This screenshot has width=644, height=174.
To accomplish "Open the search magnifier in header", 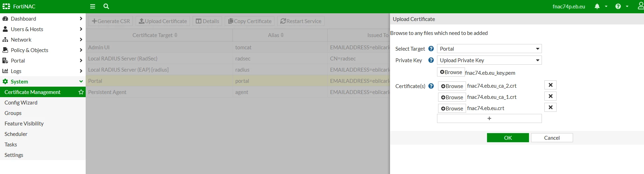I will (x=106, y=6).
